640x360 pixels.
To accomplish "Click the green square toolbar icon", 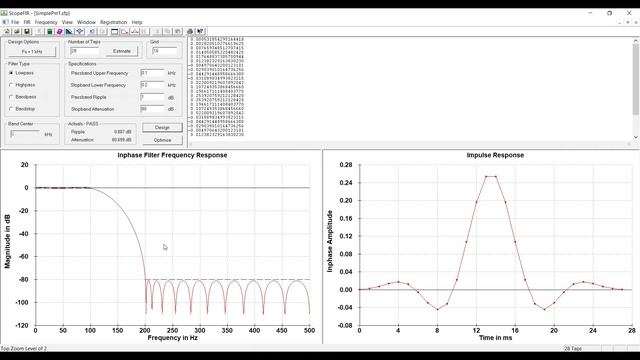I will point(50,31).
